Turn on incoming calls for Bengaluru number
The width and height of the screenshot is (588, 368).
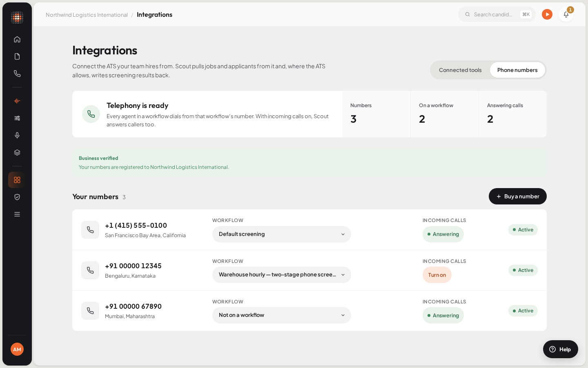click(x=437, y=275)
